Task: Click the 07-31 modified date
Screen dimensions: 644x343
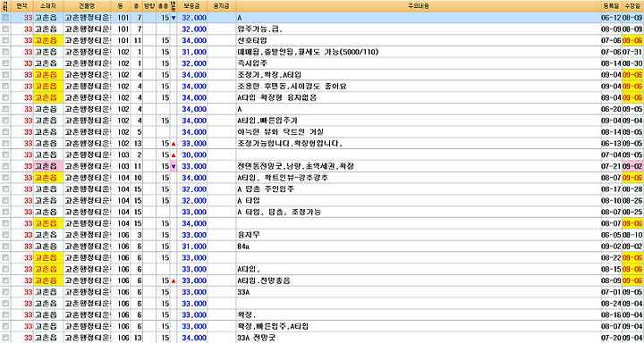Action: click(x=633, y=52)
